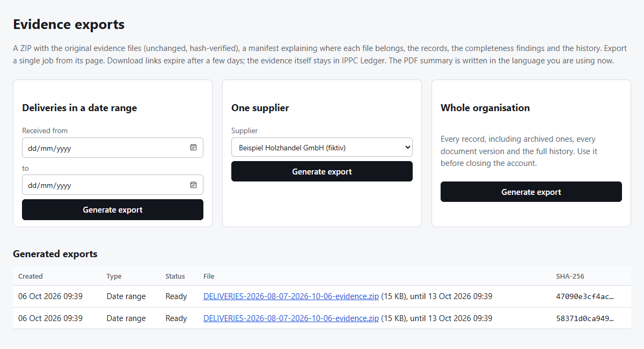644x349 pixels.
Task: Generate export for Whole organisation
Action: pyautogui.click(x=531, y=192)
